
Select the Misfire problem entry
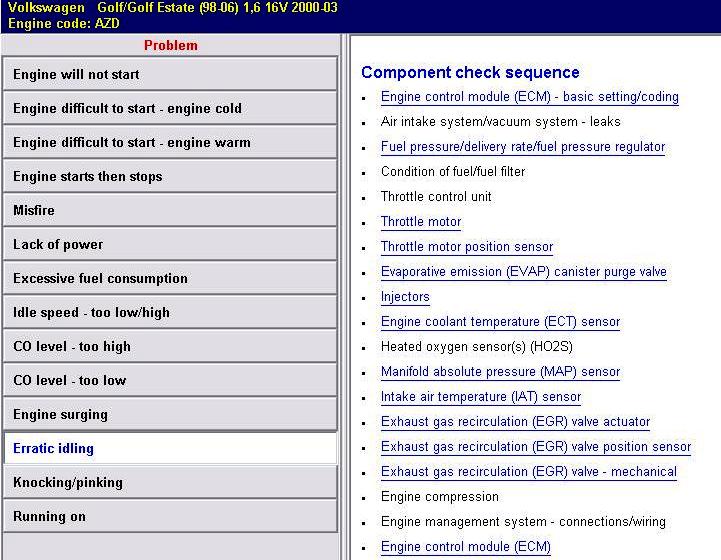pyautogui.click(x=170, y=210)
